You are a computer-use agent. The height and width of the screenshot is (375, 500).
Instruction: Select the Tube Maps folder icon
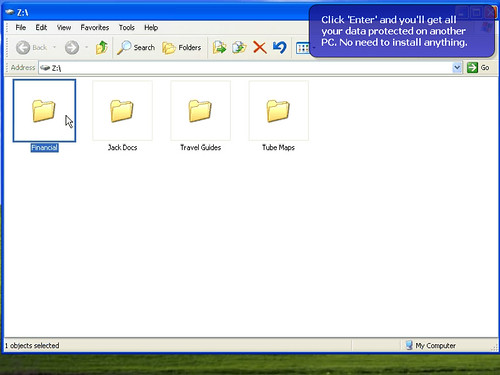278,111
